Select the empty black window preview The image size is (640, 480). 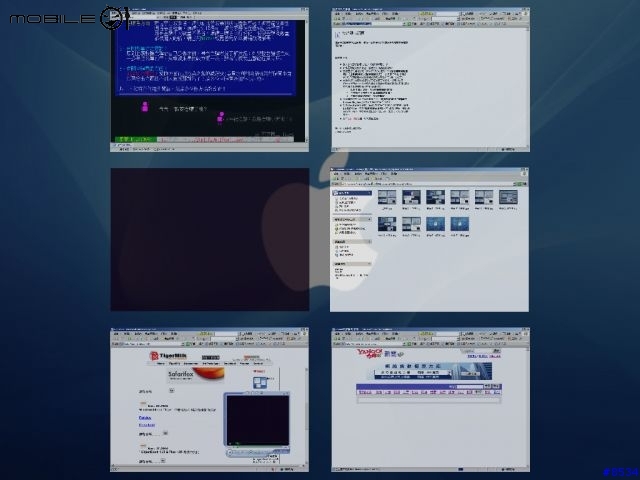(x=209, y=239)
